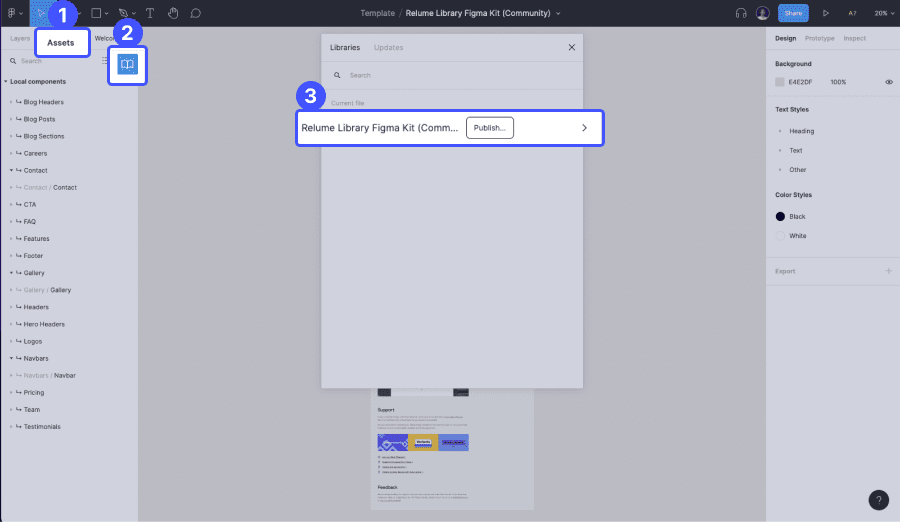Switch to the Inspect tab
The width and height of the screenshot is (900, 522).
(x=855, y=38)
